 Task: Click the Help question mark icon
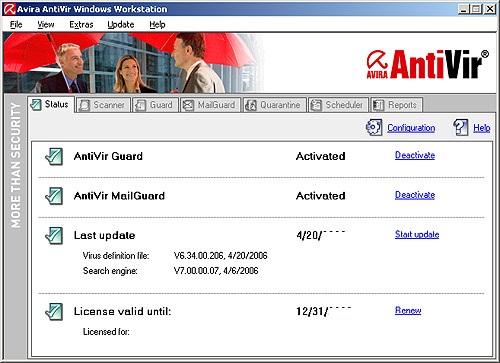[x=461, y=127]
